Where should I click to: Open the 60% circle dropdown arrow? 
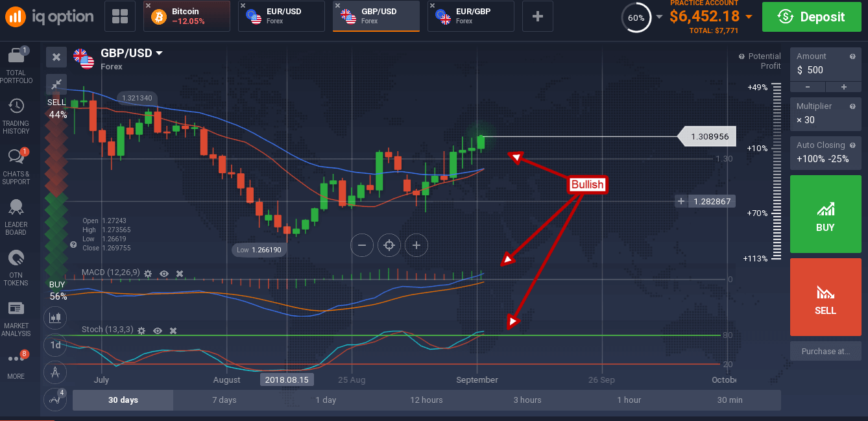pos(660,17)
